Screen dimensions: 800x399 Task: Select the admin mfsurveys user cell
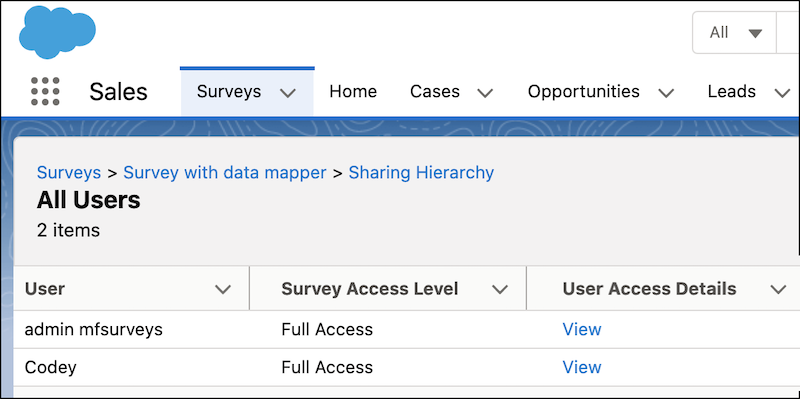pyautogui.click(x=93, y=329)
